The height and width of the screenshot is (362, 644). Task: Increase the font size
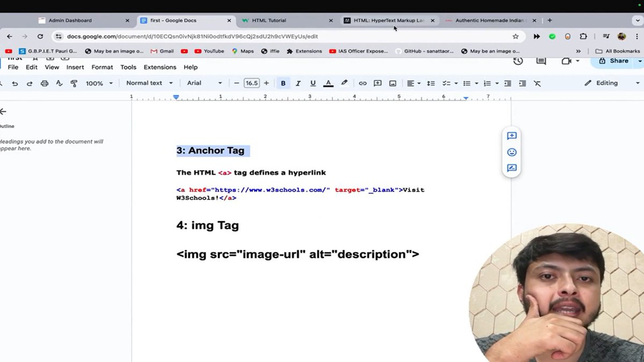point(266,83)
